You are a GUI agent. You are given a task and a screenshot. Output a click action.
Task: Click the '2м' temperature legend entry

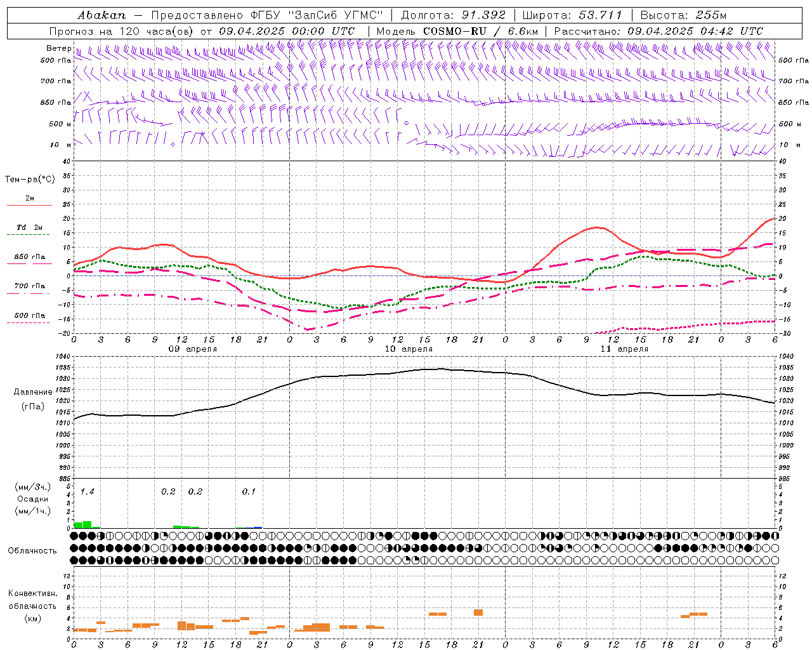click(30, 198)
